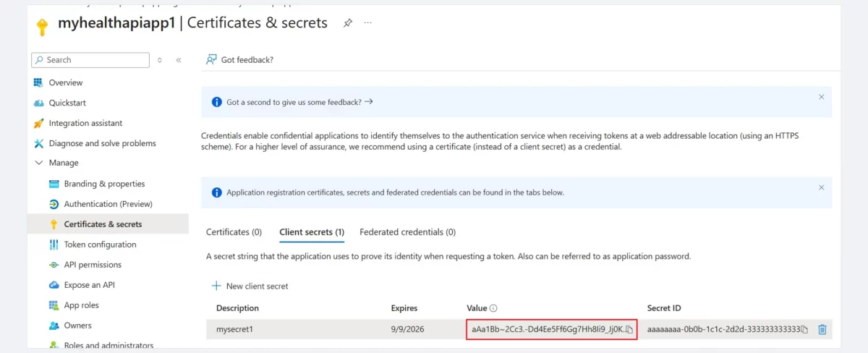
Task: Click the Certificates & secrets key icon
Action: pos(54,224)
